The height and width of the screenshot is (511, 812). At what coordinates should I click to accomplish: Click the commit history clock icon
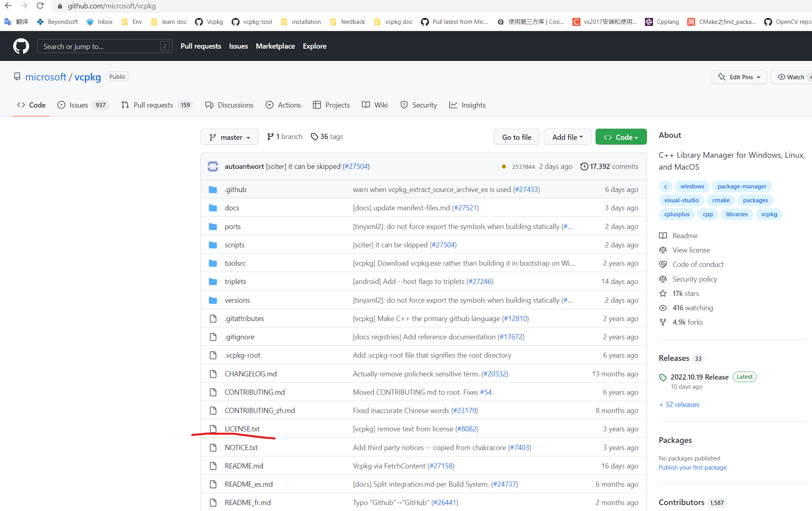pos(584,166)
